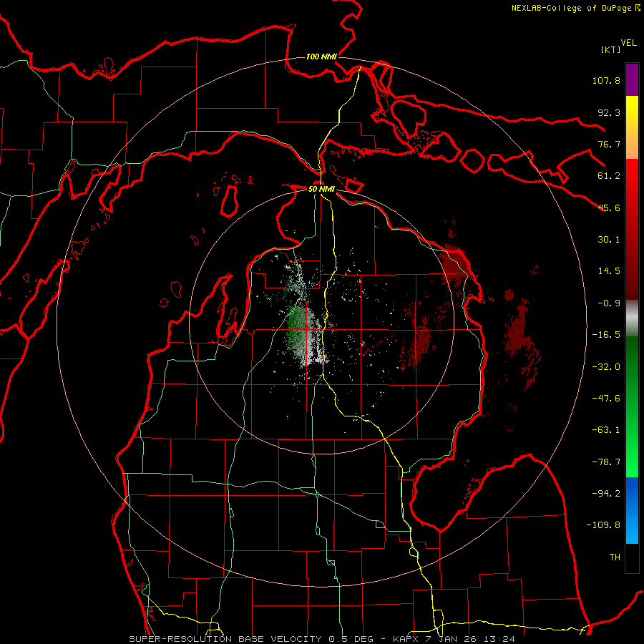Click the 107.8 velocity legend value
This screenshot has width=644, height=644.
pos(606,80)
